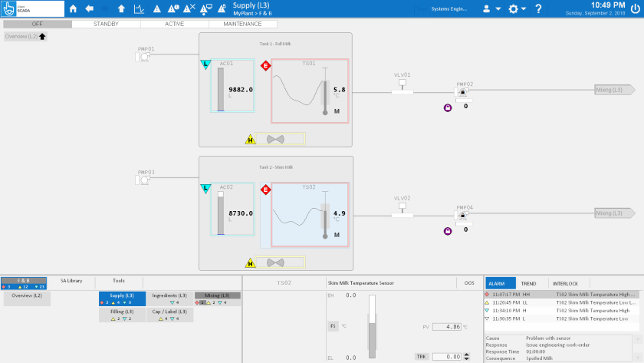Click the Mixing (L3) arrow for Tank 1
This screenshot has width=644, height=363.
click(614, 90)
